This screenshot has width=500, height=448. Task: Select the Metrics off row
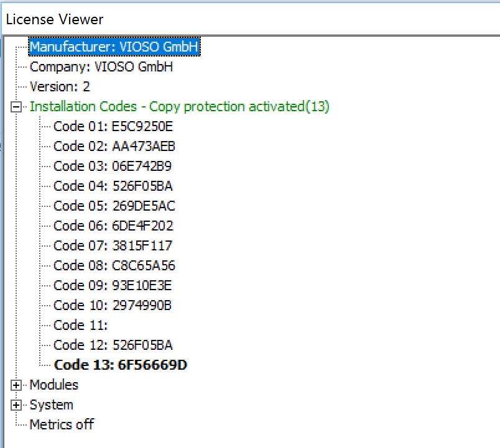(x=62, y=425)
